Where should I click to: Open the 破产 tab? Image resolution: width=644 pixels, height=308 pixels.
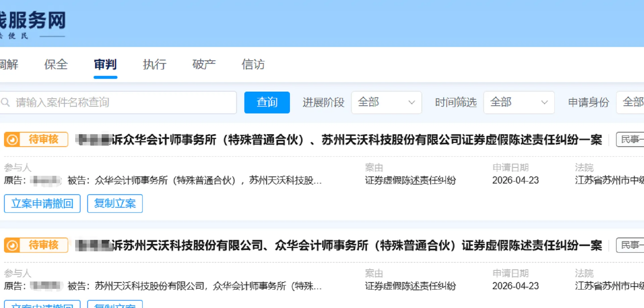[x=204, y=64]
